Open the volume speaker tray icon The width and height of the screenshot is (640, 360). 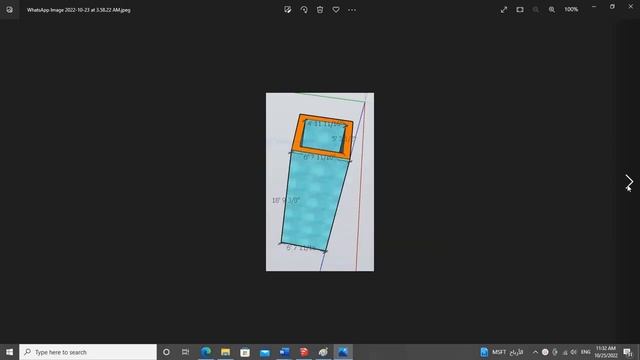[574, 352]
